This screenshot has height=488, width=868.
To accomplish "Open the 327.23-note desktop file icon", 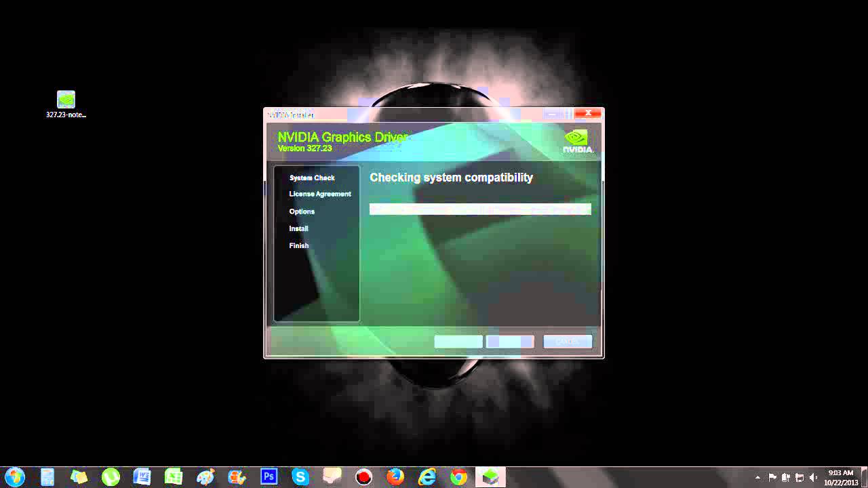I will 66,104.
